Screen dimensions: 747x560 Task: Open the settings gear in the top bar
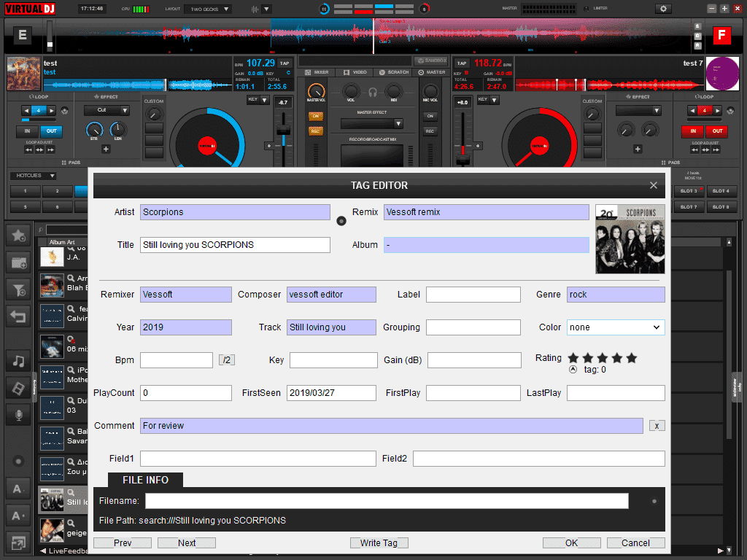point(663,9)
